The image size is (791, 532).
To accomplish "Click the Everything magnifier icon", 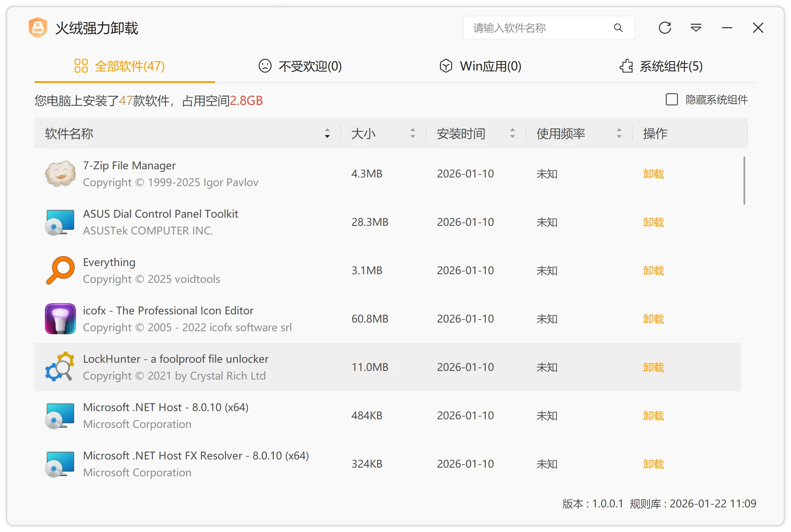I will pyautogui.click(x=60, y=270).
